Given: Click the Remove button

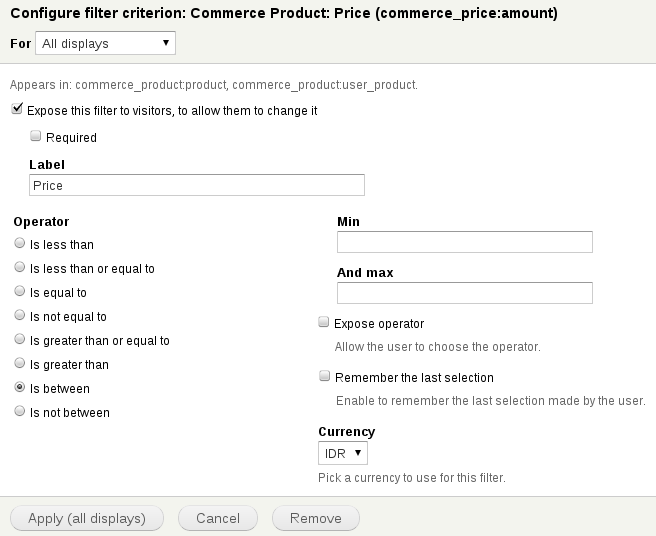Looking at the screenshot, I should (315, 518).
